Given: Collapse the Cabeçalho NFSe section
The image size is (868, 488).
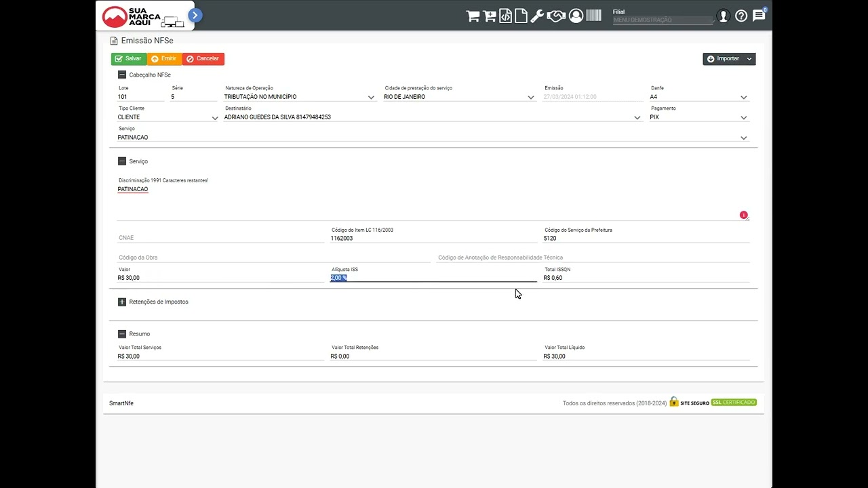Looking at the screenshot, I should pyautogui.click(x=122, y=75).
